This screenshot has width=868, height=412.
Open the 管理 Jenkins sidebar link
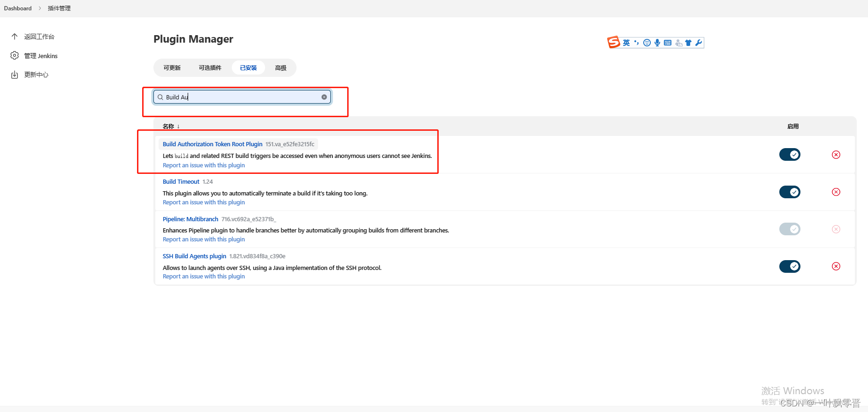coord(41,56)
